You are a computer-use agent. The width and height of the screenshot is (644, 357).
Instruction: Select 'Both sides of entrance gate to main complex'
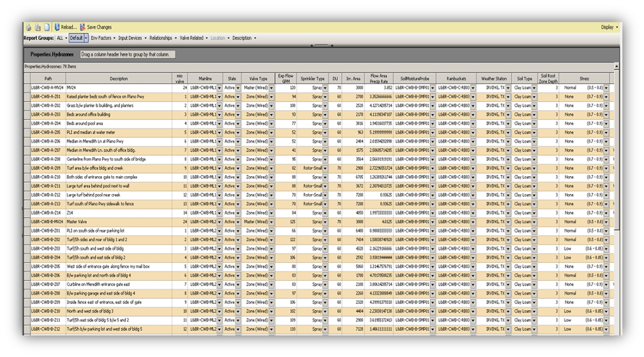(x=119, y=177)
